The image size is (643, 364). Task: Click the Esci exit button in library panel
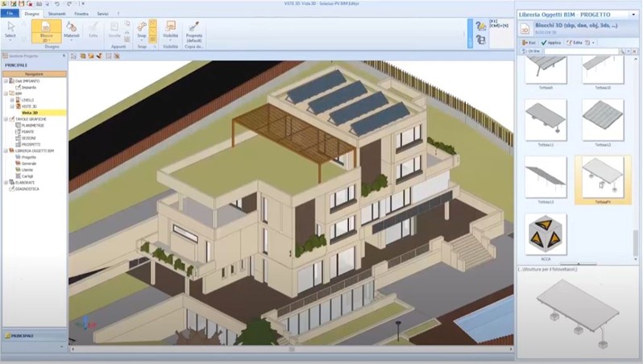tap(529, 43)
